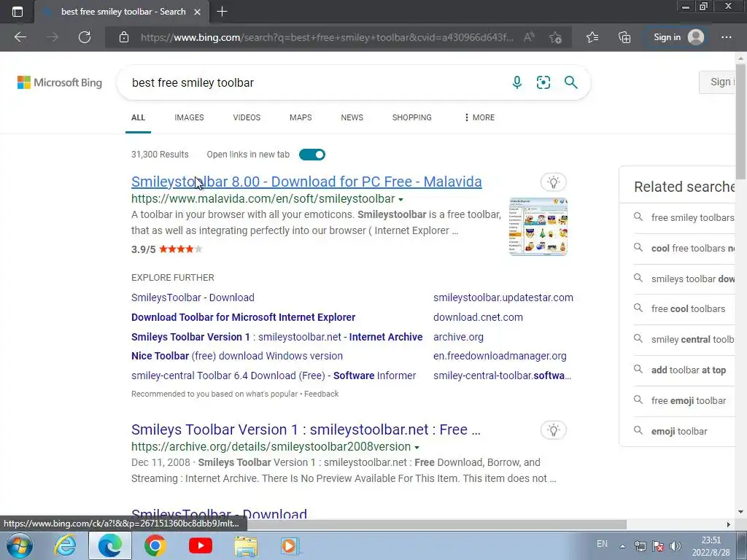The width and height of the screenshot is (747, 560).
Task: Open Smileys Toolbar Version 1 smileystoolbar.net result
Action: (x=306, y=429)
